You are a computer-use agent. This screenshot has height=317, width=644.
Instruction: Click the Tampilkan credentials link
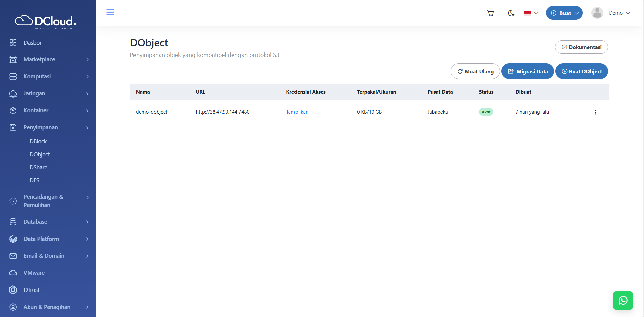pos(297,112)
